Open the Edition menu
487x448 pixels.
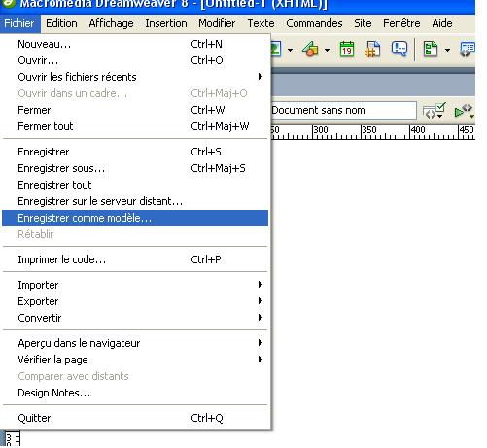point(61,23)
